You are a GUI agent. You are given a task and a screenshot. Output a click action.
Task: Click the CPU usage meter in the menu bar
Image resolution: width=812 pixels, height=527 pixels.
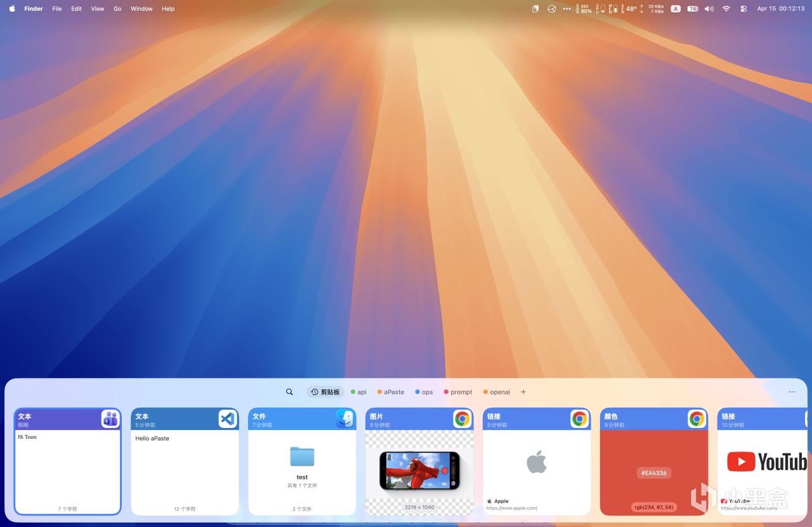(x=600, y=9)
